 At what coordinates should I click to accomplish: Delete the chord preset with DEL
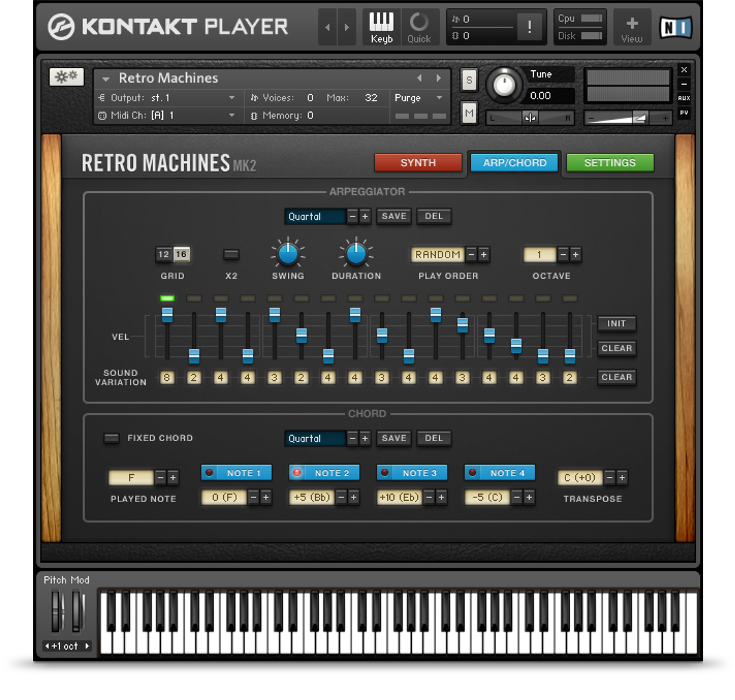pyautogui.click(x=434, y=438)
